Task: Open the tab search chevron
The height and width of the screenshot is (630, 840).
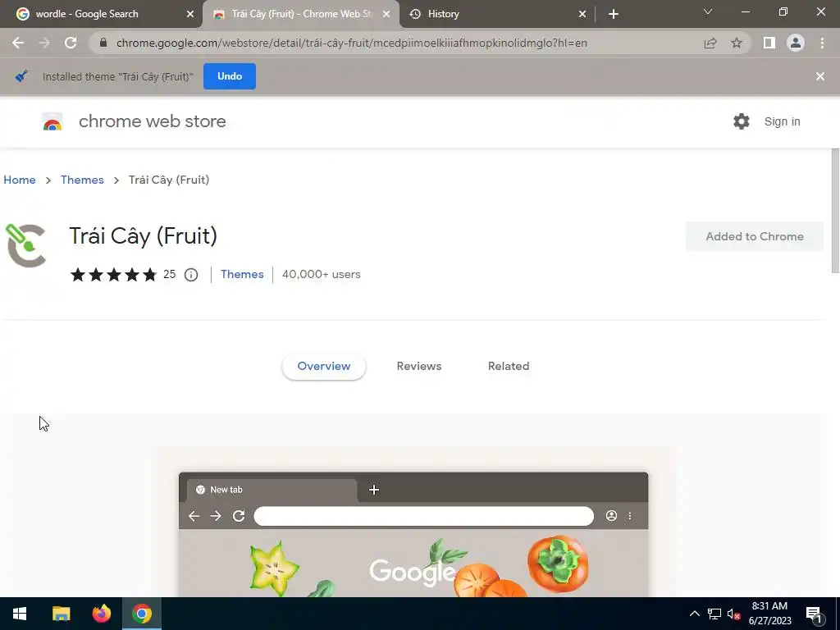Action: click(708, 11)
